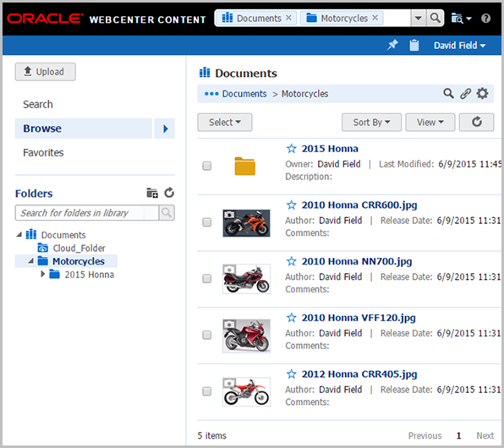Open Favorites in the side menu

point(43,153)
